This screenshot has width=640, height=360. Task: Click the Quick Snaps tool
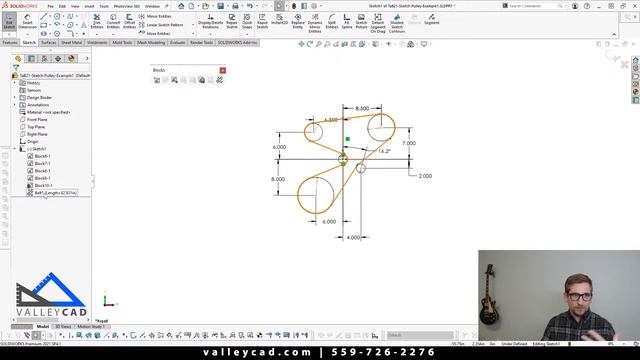[247, 21]
